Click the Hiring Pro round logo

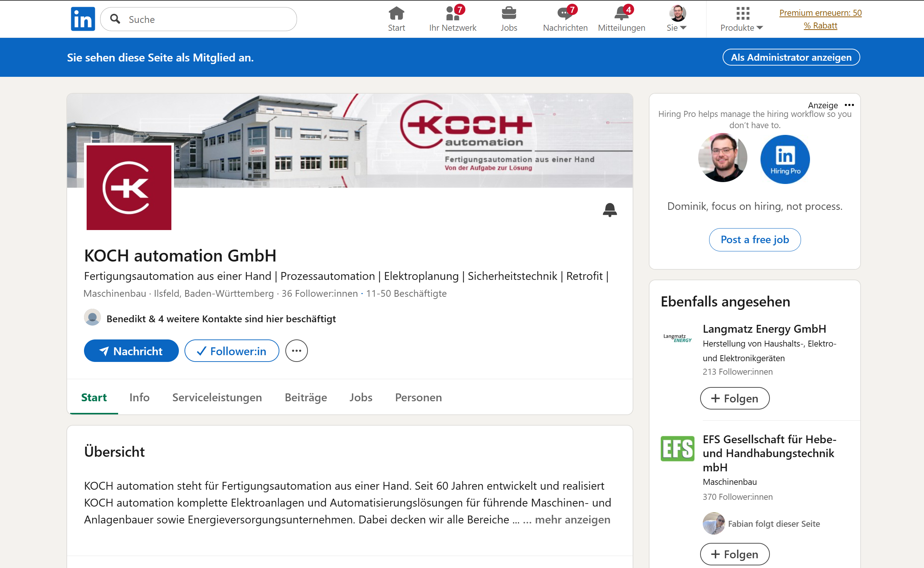click(785, 159)
